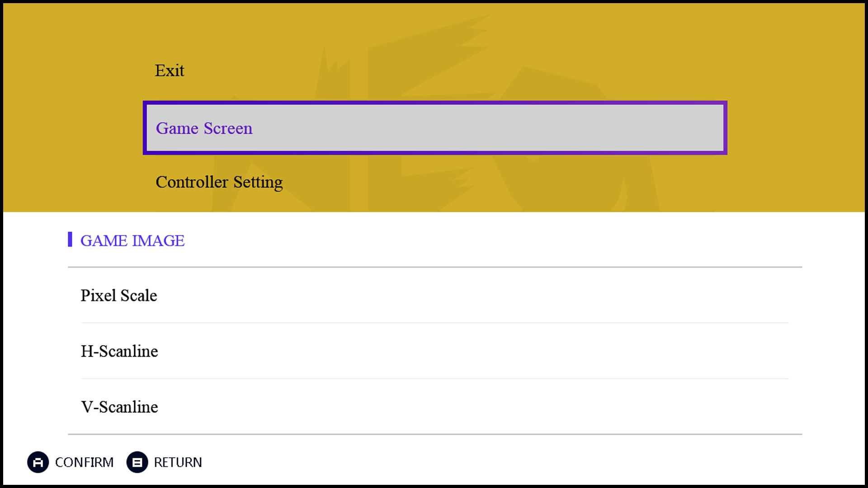Screen dimensions: 868x488
Task: Click empty gray area right of Game Screen
Action: pos(497,128)
